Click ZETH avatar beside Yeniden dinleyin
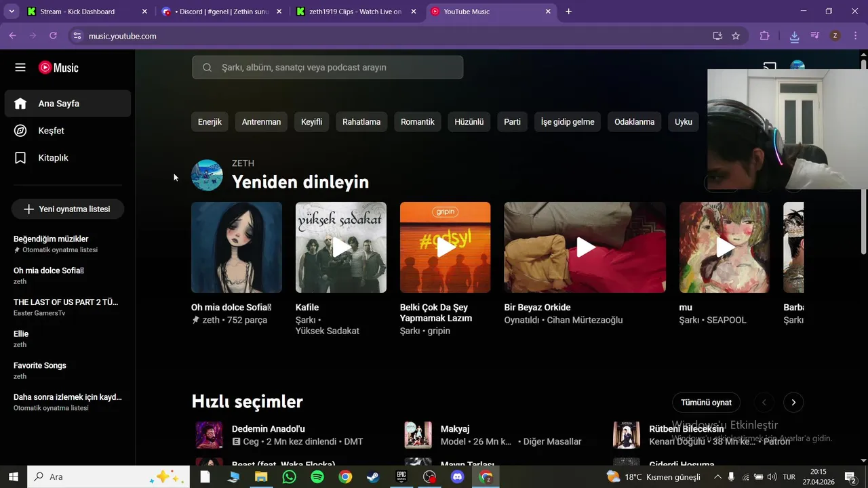The image size is (868, 488). point(207,175)
